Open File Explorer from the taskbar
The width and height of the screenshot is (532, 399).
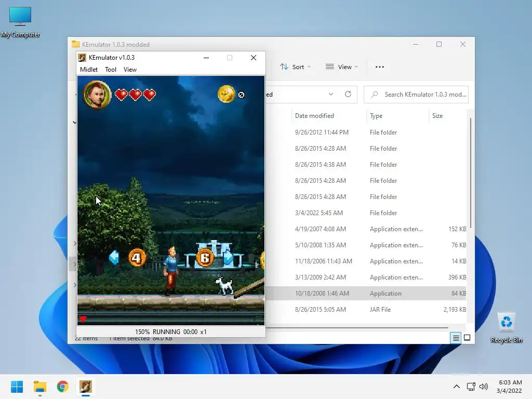tap(39, 387)
